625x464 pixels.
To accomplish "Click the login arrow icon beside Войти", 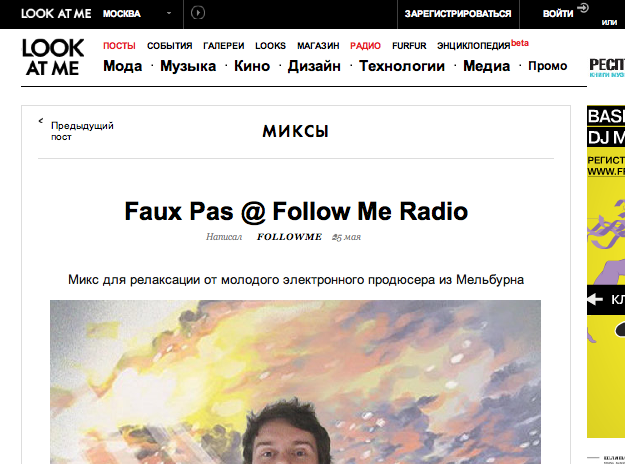I will (x=583, y=8).
